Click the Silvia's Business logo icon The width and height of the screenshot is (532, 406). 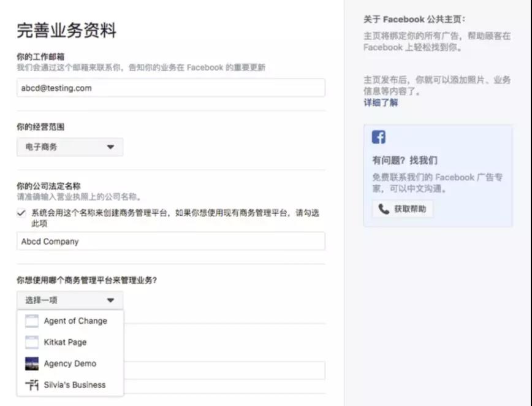point(32,385)
